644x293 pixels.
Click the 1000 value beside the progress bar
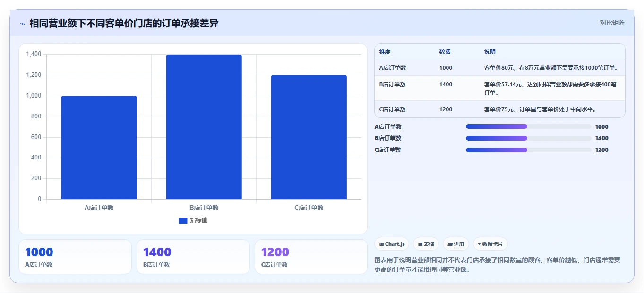[x=601, y=127]
